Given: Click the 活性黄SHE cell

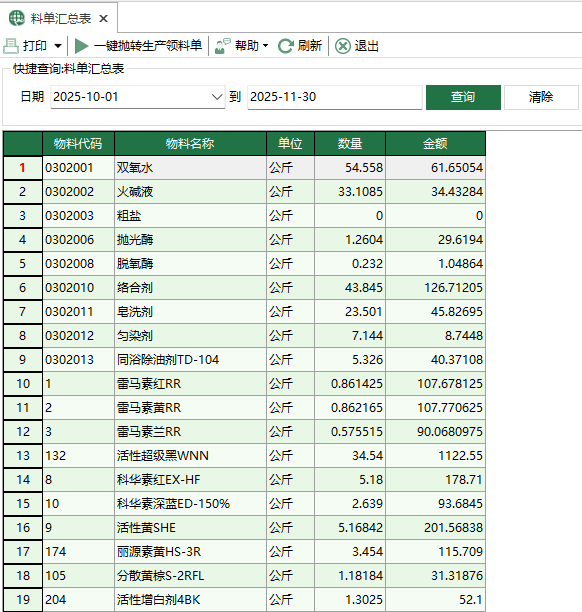Looking at the screenshot, I should 190,528.
